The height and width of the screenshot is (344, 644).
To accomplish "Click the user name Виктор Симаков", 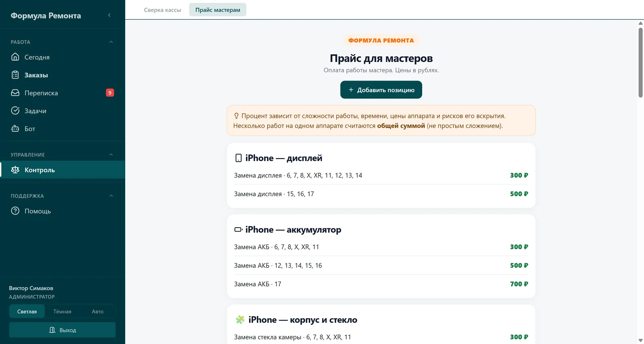I will coord(31,288).
